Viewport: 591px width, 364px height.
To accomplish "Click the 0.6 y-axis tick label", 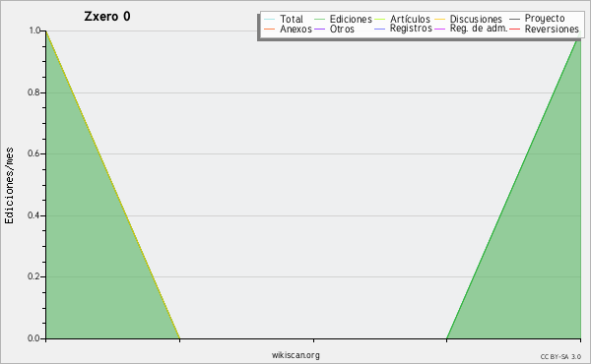I will point(34,153).
